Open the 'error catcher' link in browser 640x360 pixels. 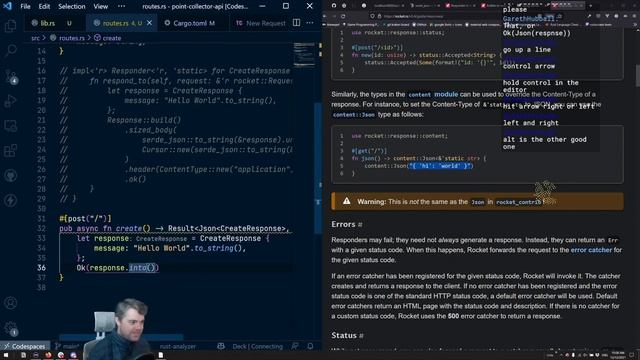pyautogui.click(x=591, y=250)
